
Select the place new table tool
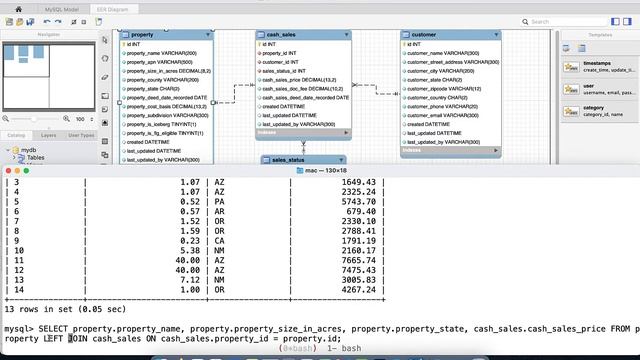point(105,141)
